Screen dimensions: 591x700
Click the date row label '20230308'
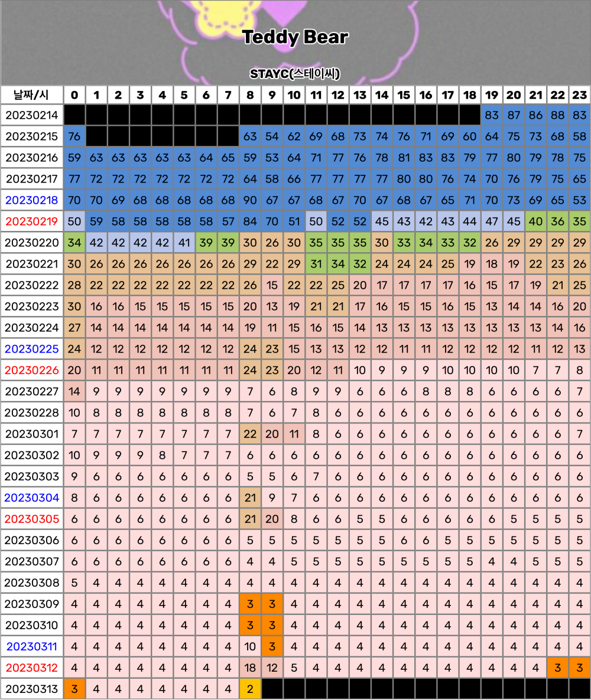[x=32, y=582]
